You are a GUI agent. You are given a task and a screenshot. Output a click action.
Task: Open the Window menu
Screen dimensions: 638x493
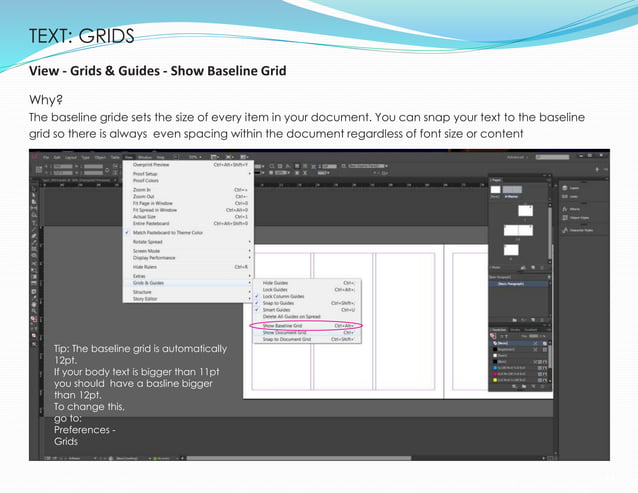(144, 157)
